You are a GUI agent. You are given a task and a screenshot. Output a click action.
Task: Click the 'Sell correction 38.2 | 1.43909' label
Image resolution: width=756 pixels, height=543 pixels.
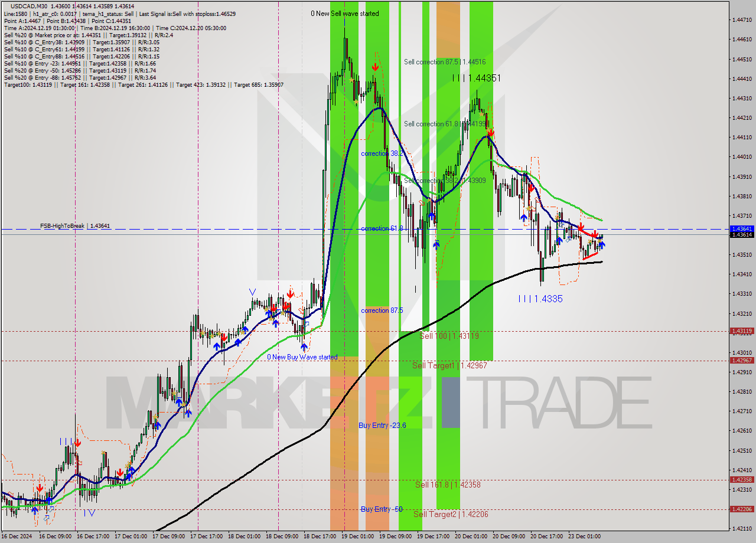coord(445,180)
